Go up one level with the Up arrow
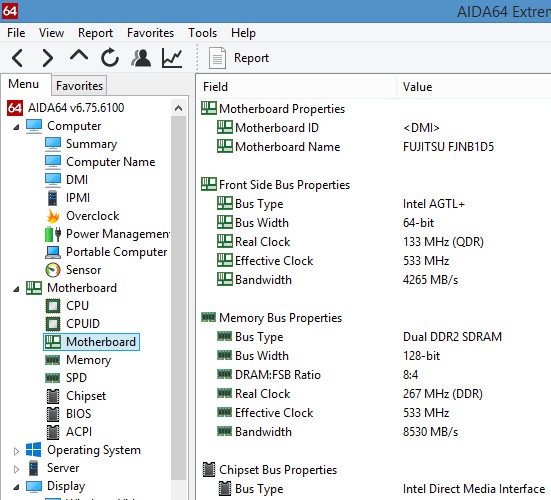Viewport: 551px width, 500px height. point(79,56)
